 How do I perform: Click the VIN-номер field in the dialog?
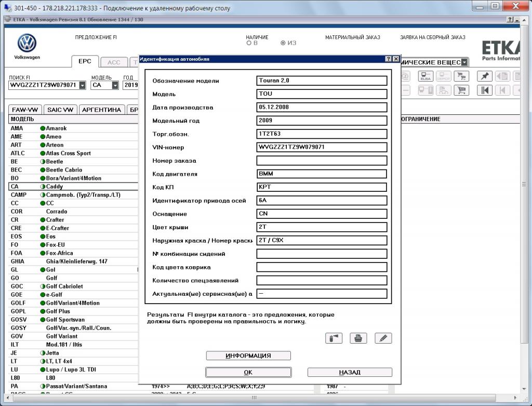322,147
